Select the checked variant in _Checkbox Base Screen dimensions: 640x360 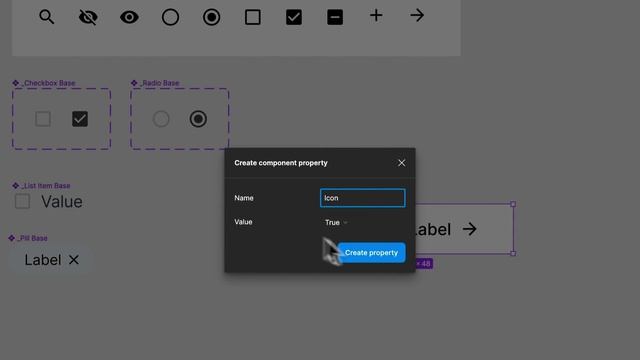coord(80,119)
